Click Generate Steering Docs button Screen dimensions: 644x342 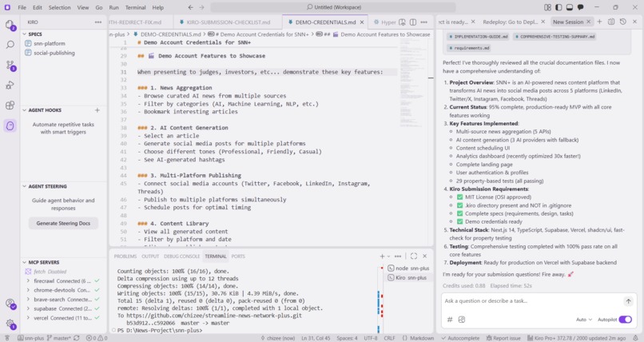63,224
